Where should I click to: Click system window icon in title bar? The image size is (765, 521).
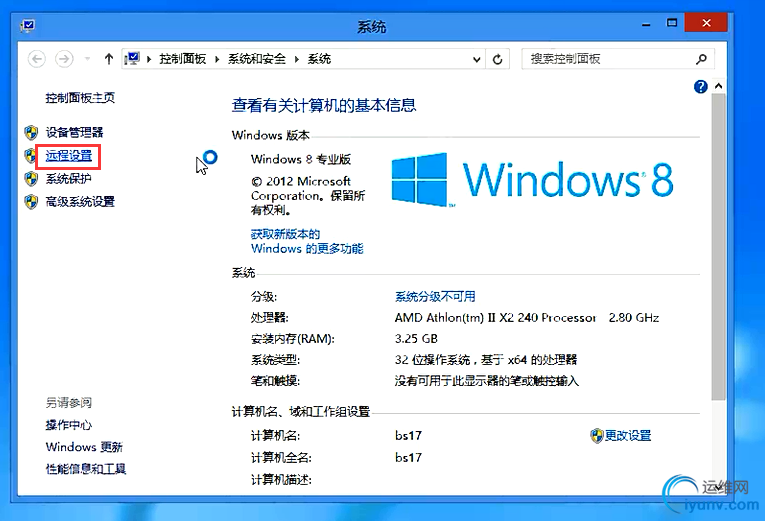tap(28, 25)
